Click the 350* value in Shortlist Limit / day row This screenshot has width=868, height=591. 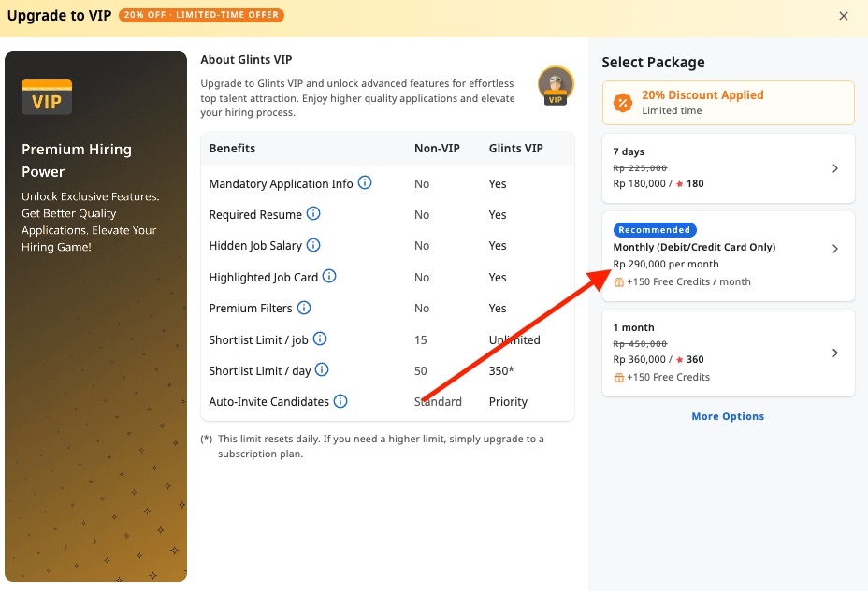coord(501,370)
